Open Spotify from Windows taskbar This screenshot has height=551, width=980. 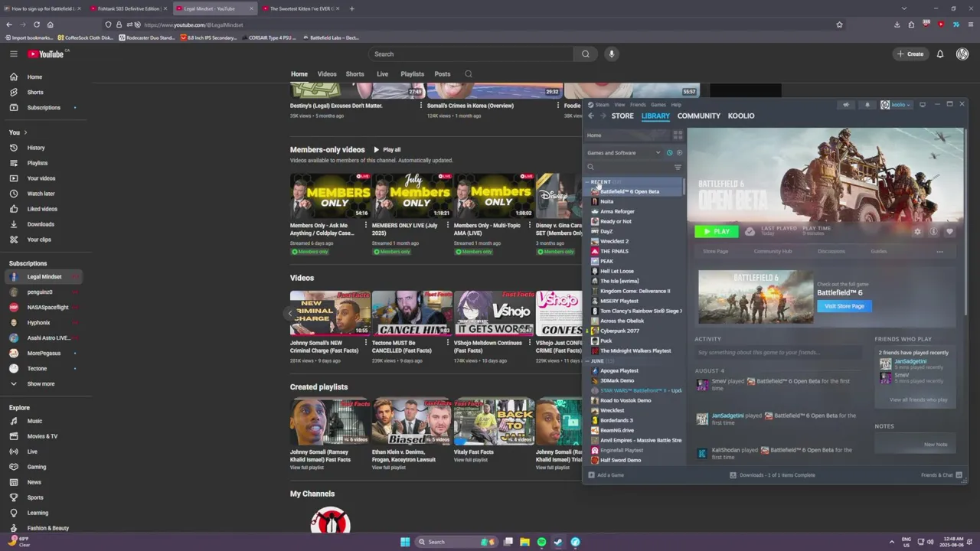point(541,542)
